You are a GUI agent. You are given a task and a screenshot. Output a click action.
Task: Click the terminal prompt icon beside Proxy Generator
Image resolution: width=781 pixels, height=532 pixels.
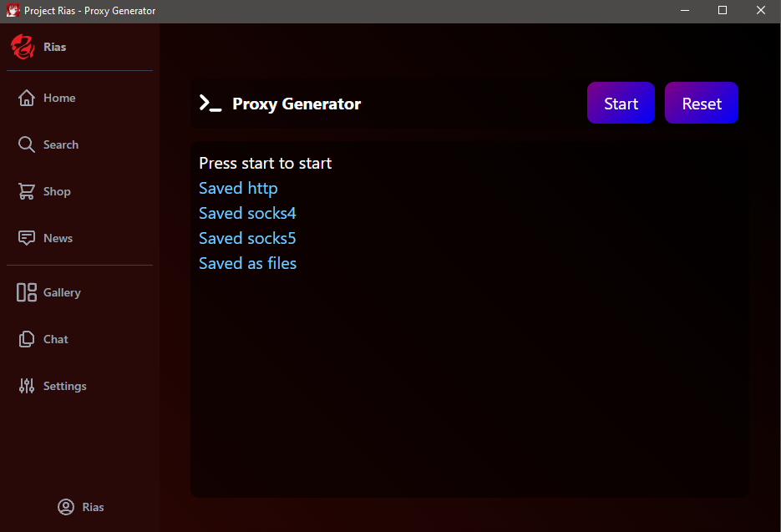click(x=210, y=104)
